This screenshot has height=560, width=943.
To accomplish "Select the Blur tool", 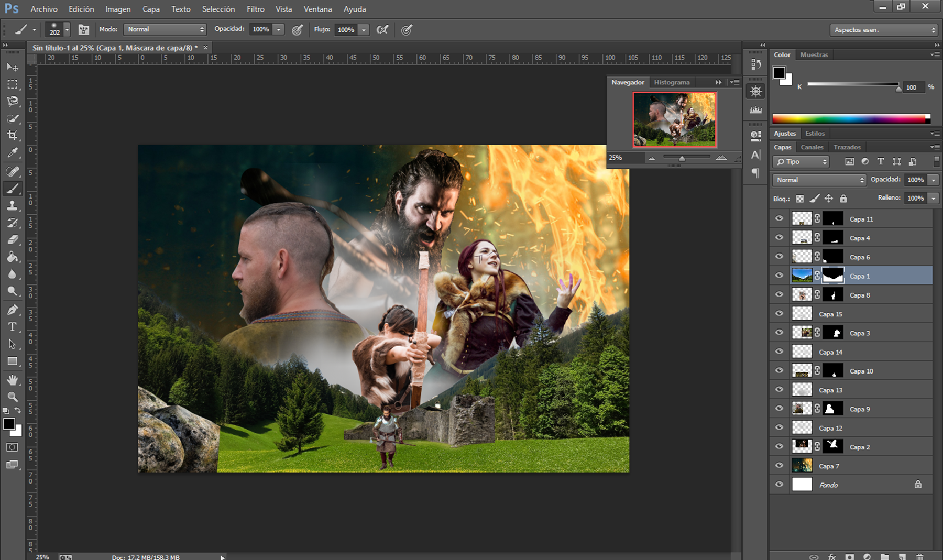I will click(13, 274).
